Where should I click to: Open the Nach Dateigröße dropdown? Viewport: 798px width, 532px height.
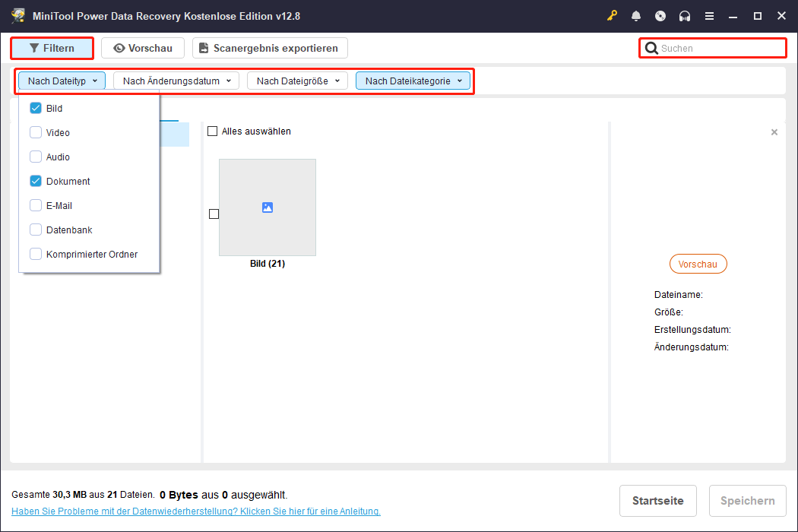click(x=297, y=81)
